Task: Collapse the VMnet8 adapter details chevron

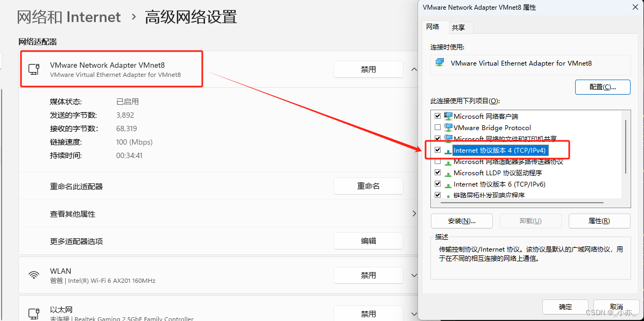Action: pos(414,69)
